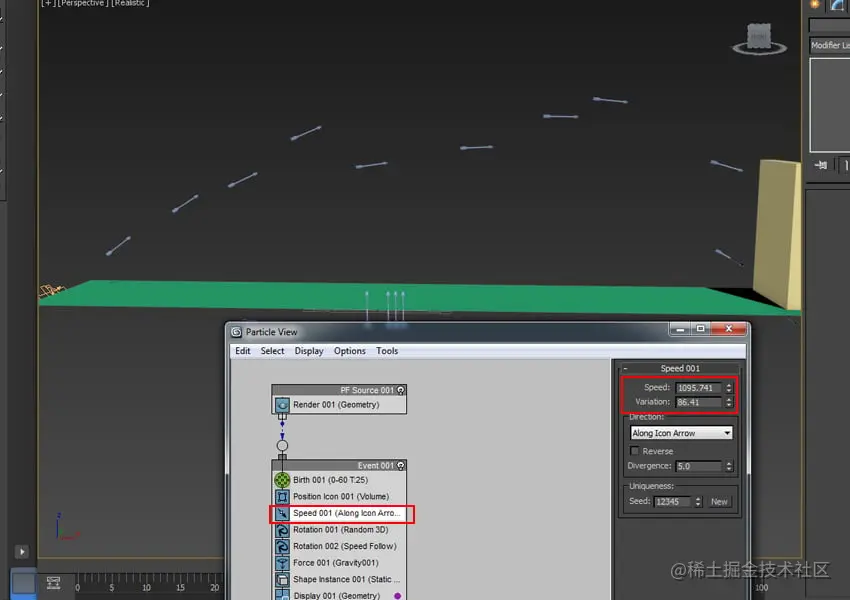Click the event input connector circle

click(x=282, y=446)
